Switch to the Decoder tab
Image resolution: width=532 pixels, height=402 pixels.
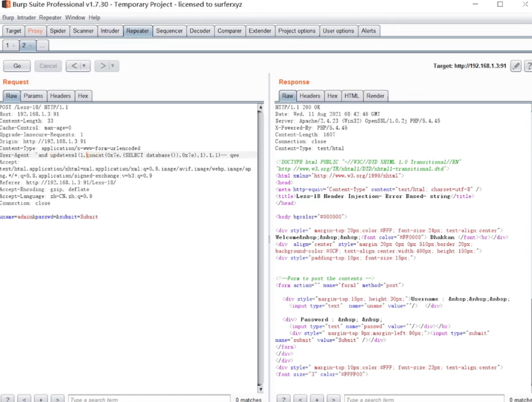click(x=200, y=31)
